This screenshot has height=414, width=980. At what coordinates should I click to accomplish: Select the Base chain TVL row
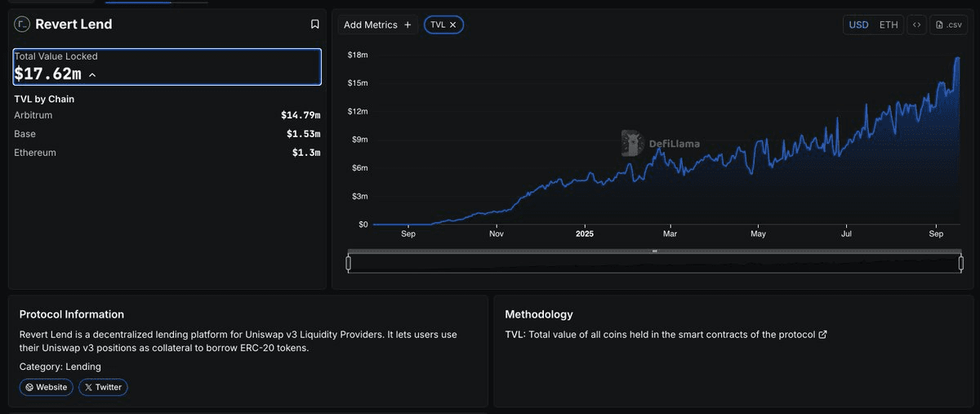167,134
